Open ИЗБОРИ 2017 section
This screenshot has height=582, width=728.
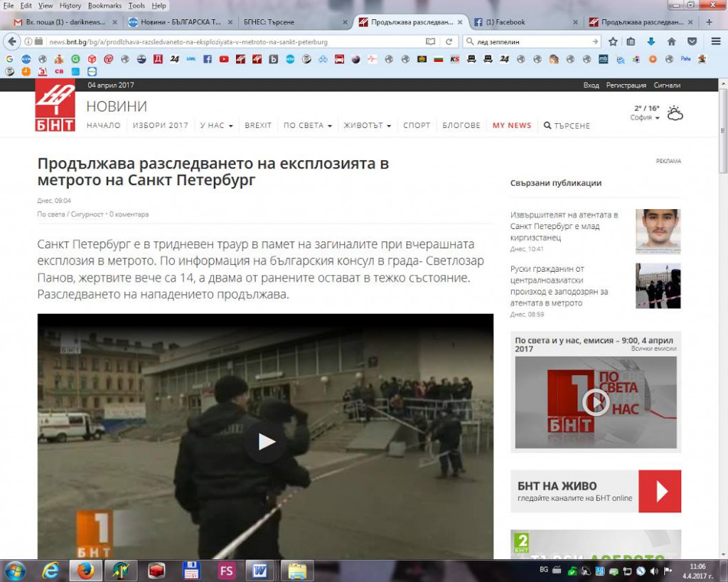(x=160, y=125)
